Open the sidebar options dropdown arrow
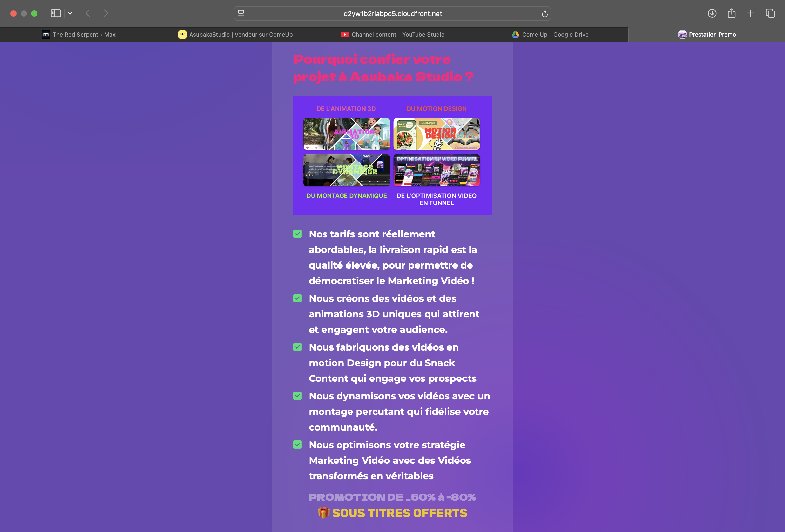 click(x=70, y=13)
